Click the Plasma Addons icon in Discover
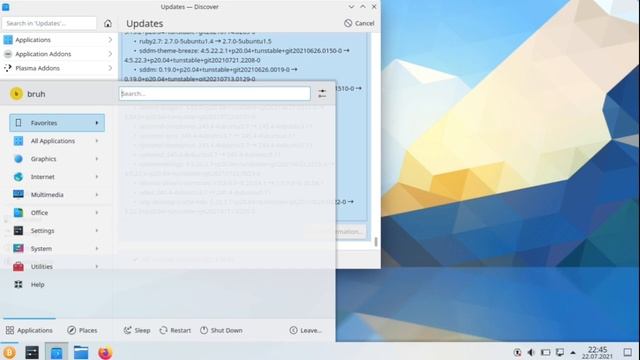Image resolution: width=640 pixels, height=360 pixels. point(8,68)
